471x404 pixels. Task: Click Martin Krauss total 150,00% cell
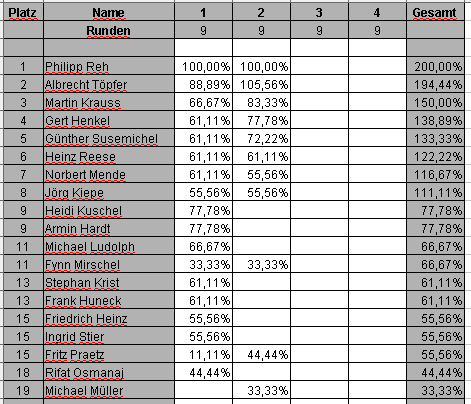[x=435, y=102]
